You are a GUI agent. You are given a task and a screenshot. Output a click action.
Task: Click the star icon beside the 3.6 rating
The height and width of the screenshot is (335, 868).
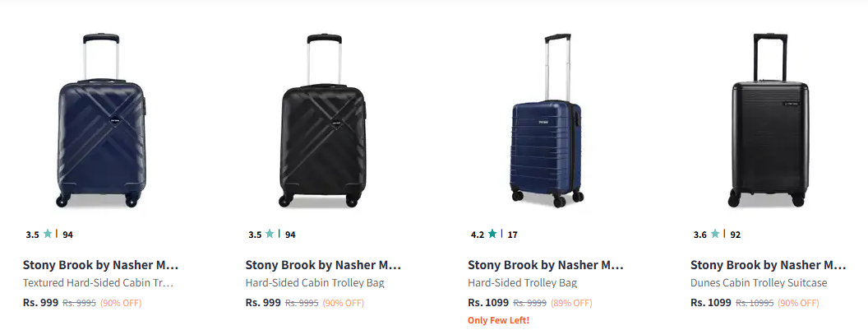(715, 235)
